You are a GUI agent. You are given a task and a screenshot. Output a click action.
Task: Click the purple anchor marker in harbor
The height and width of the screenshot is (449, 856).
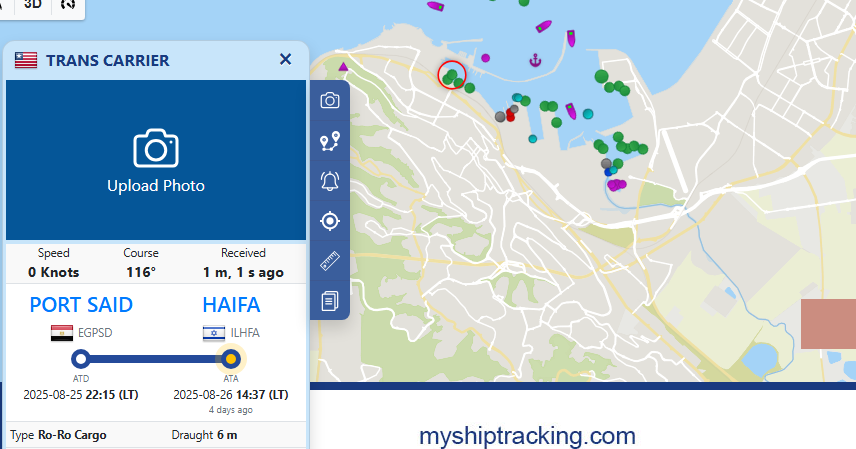(535, 60)
